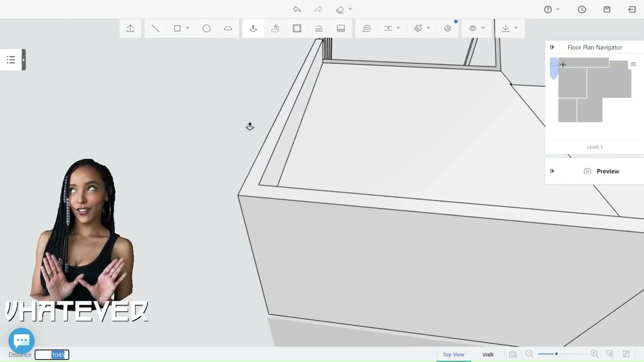The width and height of the screenshot is (644, 362).
Task: Switch to the Walk tab
Action: (488, 354)
